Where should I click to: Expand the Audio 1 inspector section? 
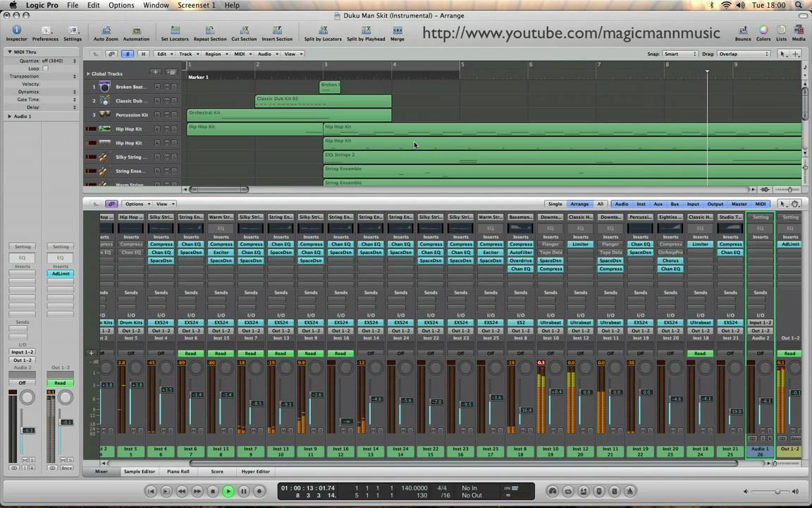9,116
